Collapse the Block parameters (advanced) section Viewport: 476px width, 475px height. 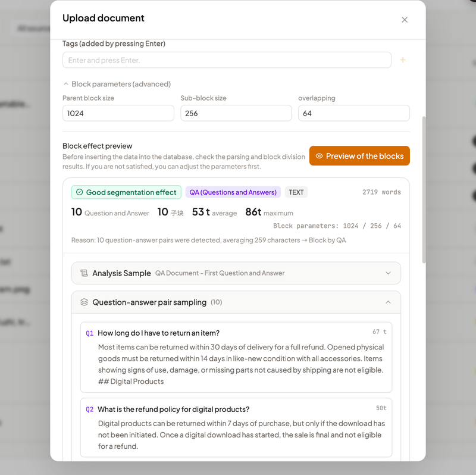(65, 84)
